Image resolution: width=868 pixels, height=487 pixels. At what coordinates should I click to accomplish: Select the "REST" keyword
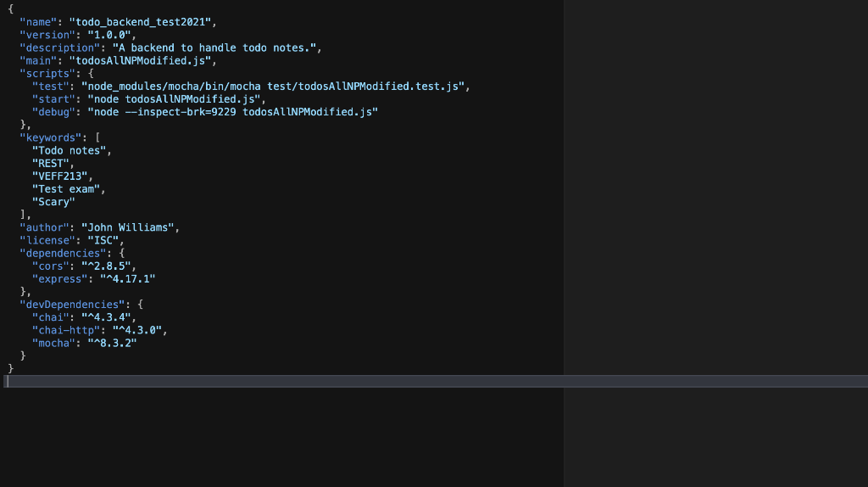coord(51,164)
